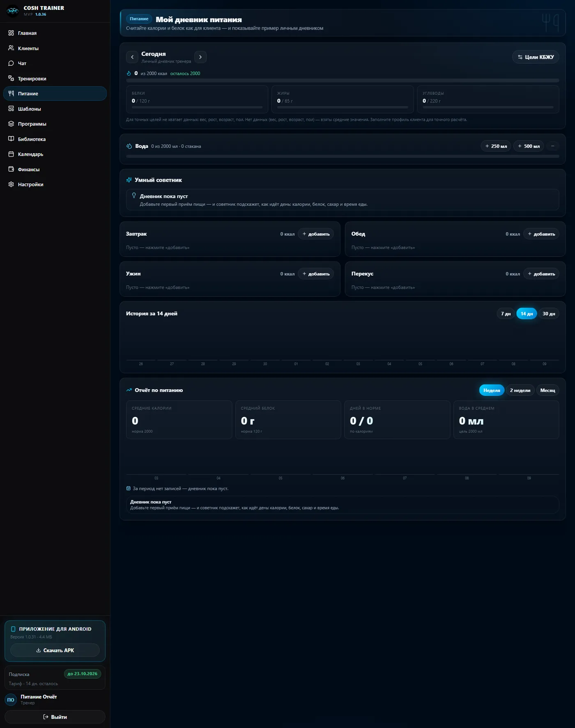Screen dimensions: 575x728
Task: Click the water intake progress bar
Action: click(343, 156)
